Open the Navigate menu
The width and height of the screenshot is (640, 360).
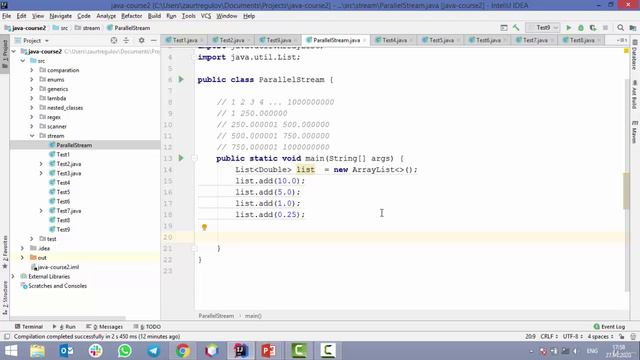pos(60,16)
